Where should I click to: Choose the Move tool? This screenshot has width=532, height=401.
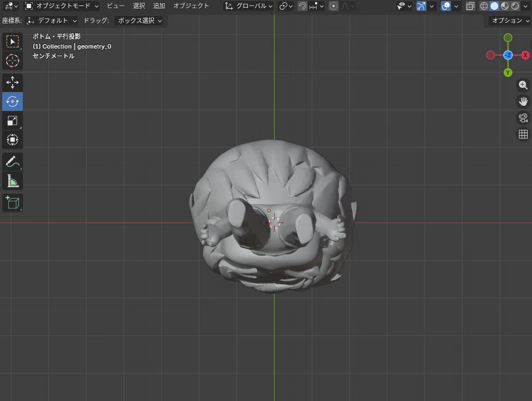[x=13, y=82]
